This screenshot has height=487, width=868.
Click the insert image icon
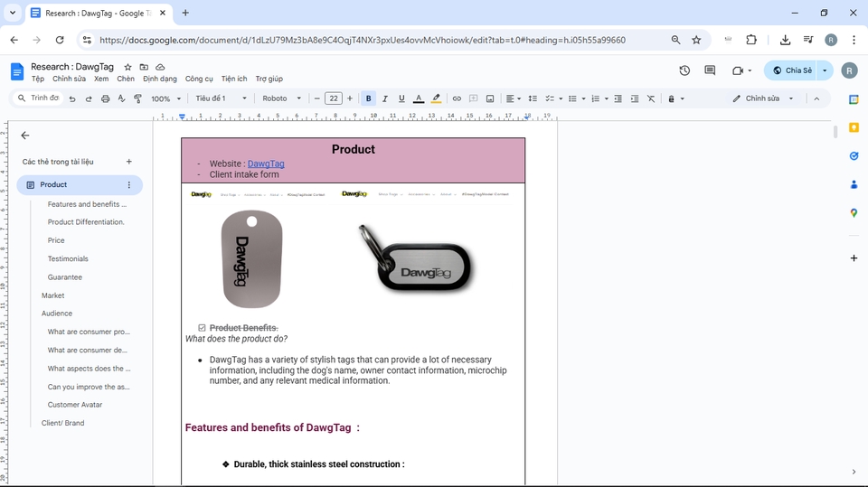pyautogui.click(x=490, y=98)
